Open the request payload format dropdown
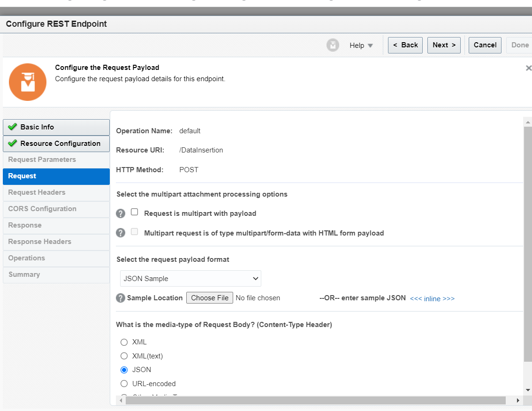 tap(190, 278)
